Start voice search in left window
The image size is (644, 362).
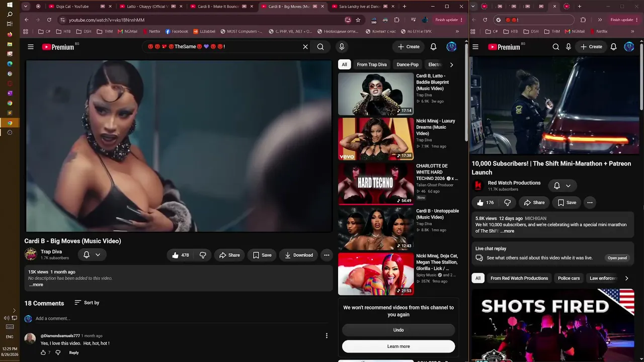[342, 47]
